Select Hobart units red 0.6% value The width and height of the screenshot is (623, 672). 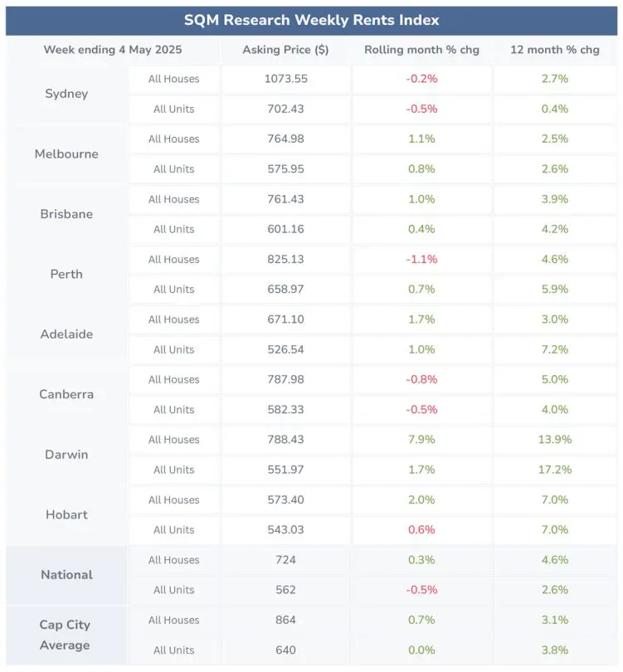click(x=421, y=529)
